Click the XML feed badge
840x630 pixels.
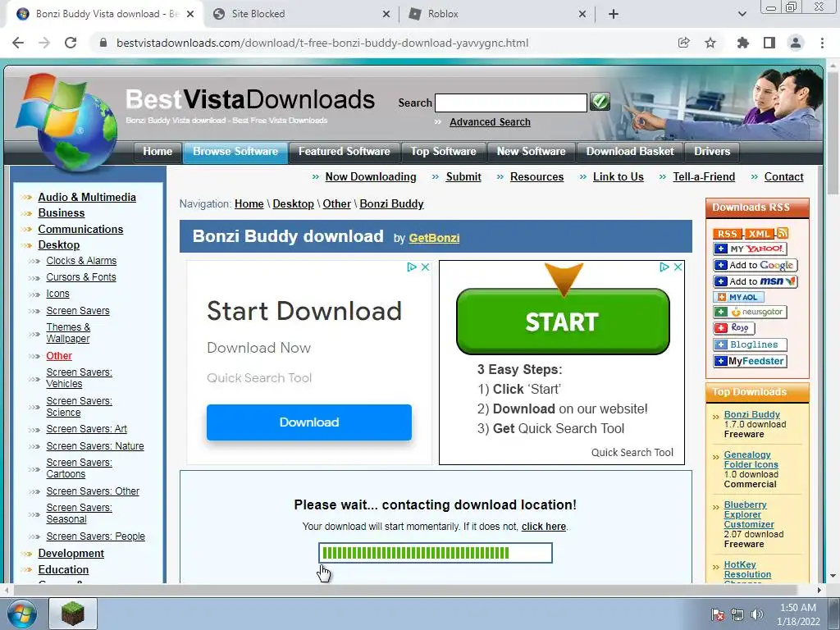point(759,234)
